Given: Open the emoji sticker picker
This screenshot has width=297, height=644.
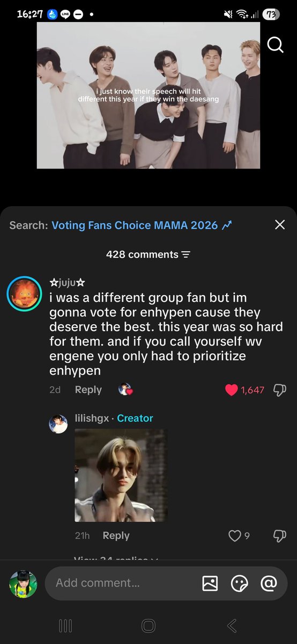Looking at the screenshot, I should click(x=239, y=583).
